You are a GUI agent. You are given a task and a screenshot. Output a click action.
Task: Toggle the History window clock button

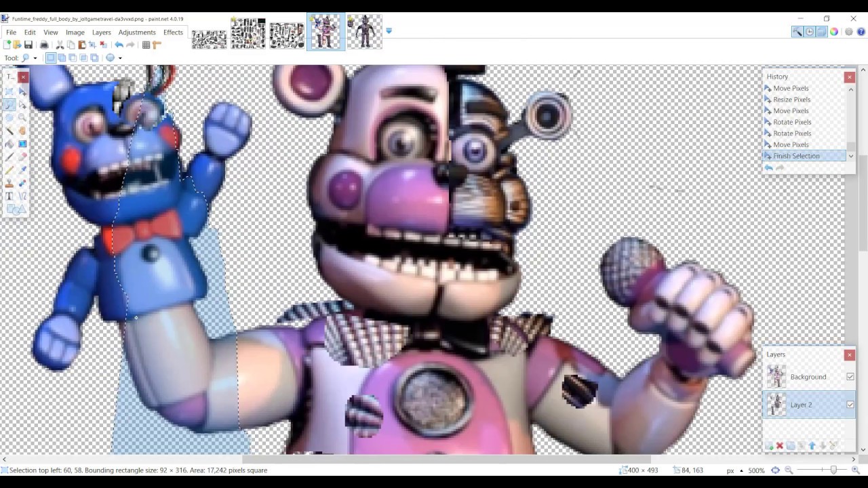click(x=810, y=32)
